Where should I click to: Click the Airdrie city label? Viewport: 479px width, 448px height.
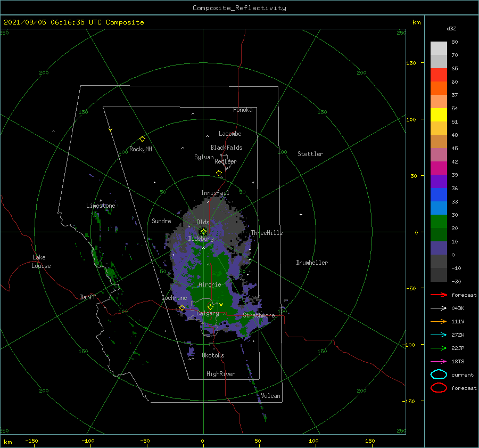(210, 284)
